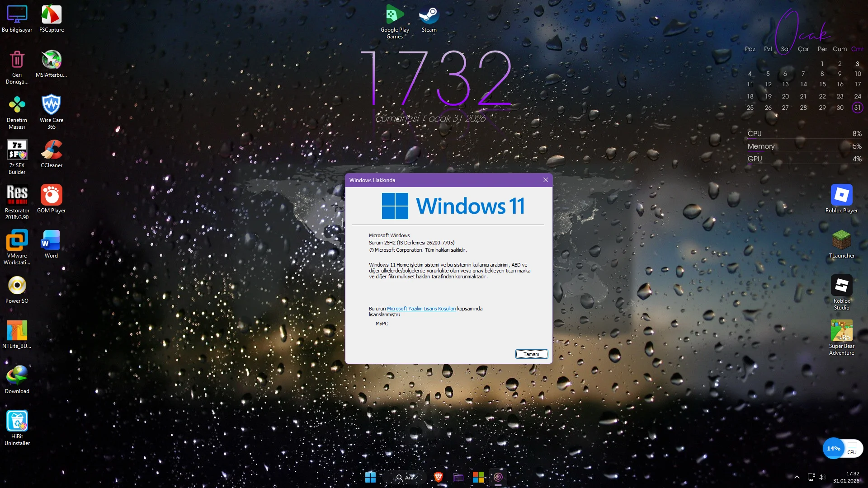Open the Microsoft Yazılım Lisans Koşulları link
The width and height of the screenshot is (868, 488).
[x=421, y=309]
